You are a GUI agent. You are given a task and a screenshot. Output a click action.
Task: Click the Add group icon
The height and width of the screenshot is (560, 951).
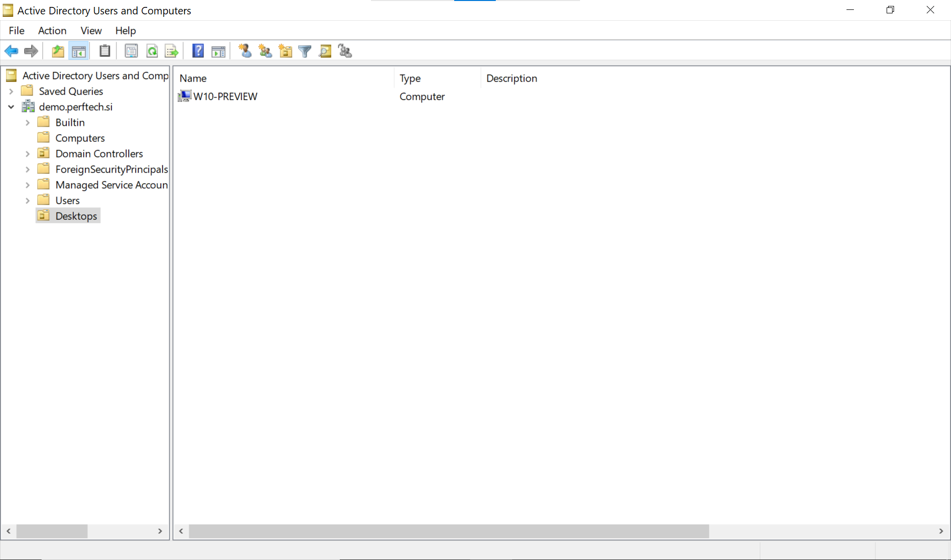click(x=265, y=51)
